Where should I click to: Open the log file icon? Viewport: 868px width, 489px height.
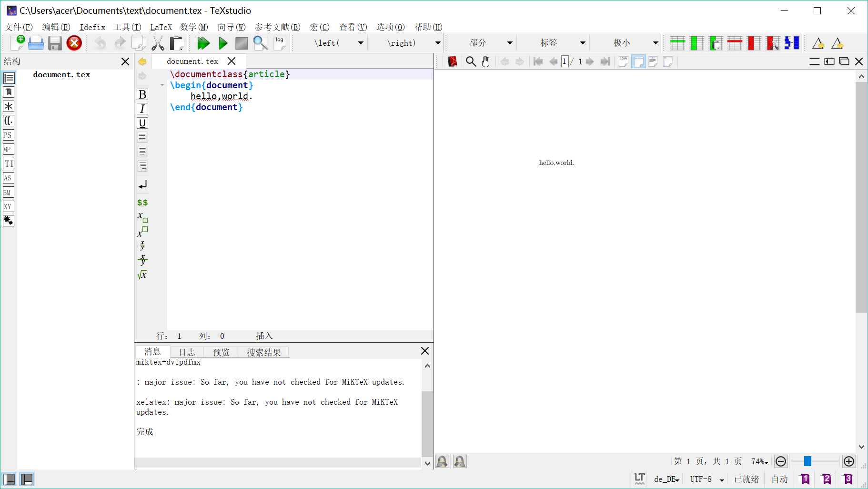click(280, 43)
